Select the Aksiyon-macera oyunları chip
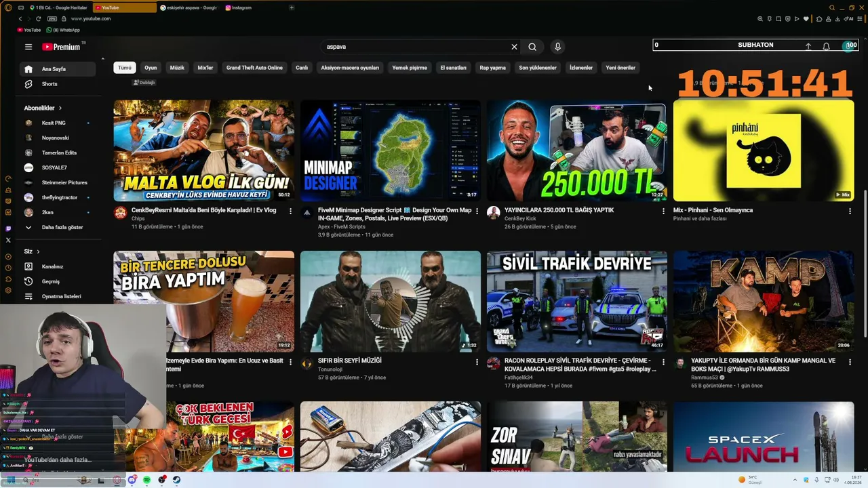 click(x=350, y=68)
